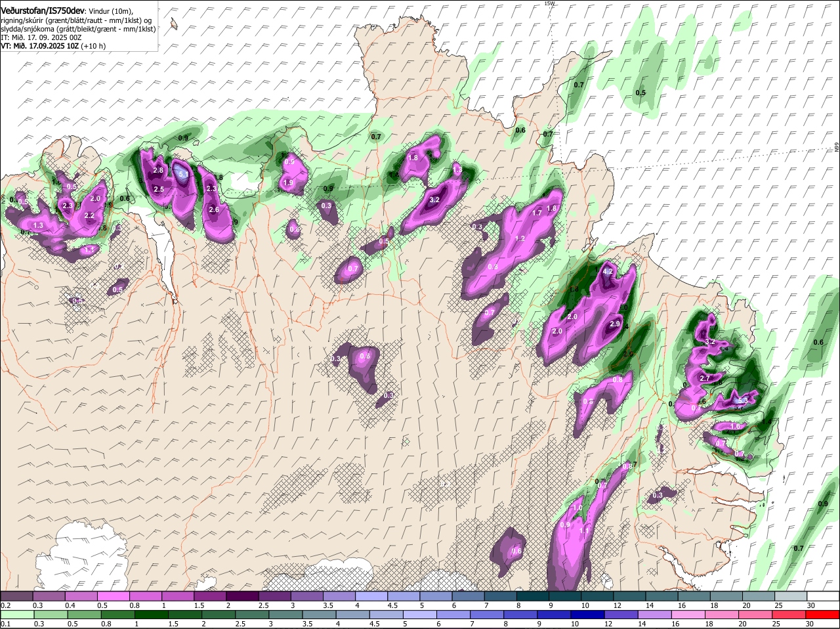Select the dark blue rain swatch labeled 10
This screenshot has height=629, width=840.
587,615
